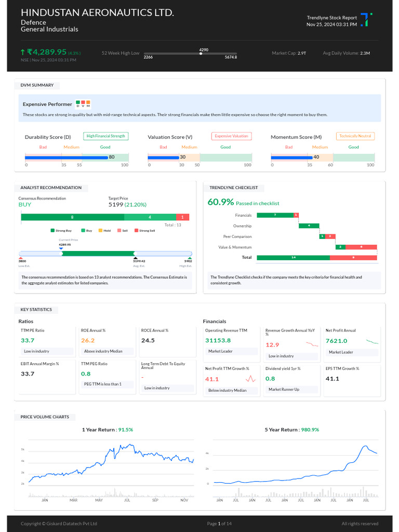Click the Buy segment showing 4
The width and height of the screenshot is (399, 532).
[x=150, y=217]
